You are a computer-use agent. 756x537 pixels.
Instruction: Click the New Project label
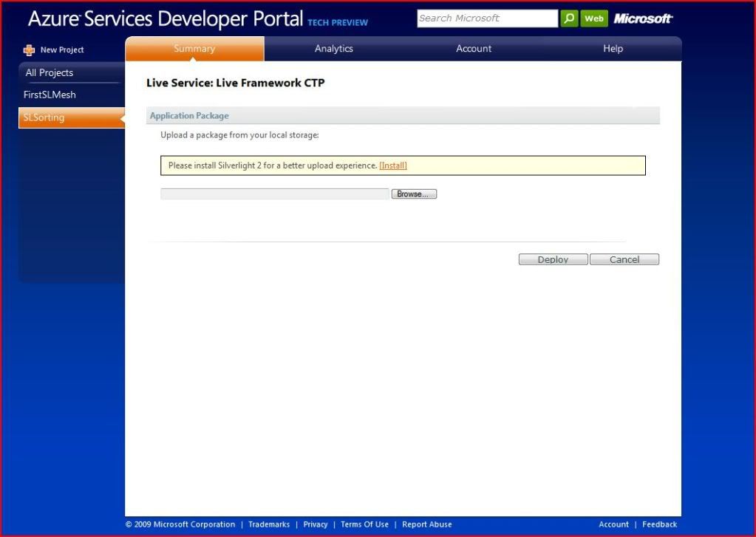tap(62, 49)
